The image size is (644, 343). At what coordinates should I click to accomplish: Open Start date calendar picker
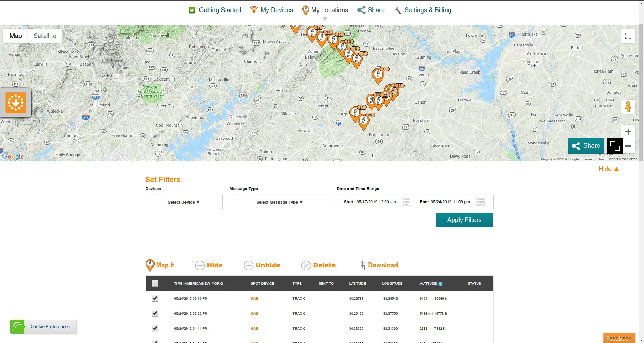coord(406,202)
